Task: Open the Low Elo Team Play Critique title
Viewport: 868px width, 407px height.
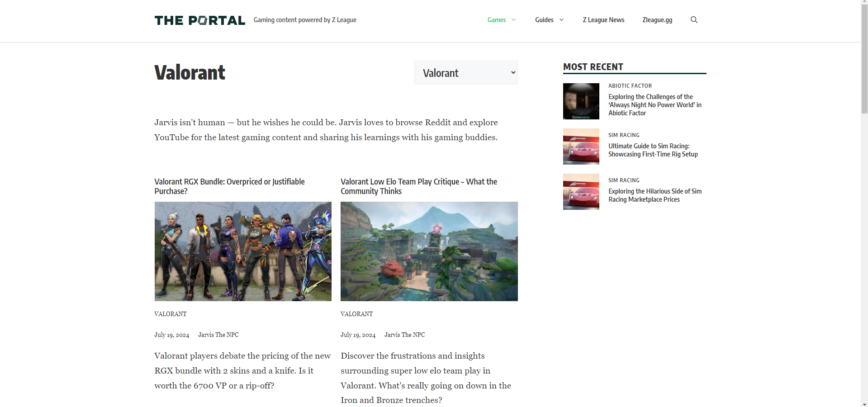Action: point(419,186)
